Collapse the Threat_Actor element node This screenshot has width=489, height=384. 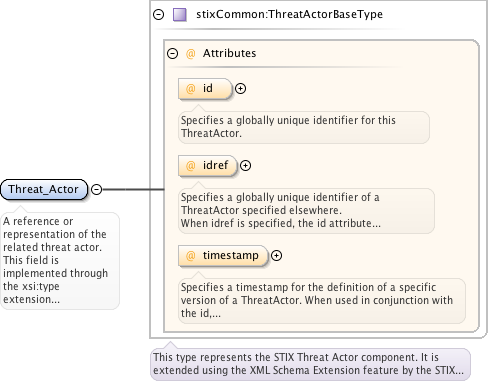[96, 190]
